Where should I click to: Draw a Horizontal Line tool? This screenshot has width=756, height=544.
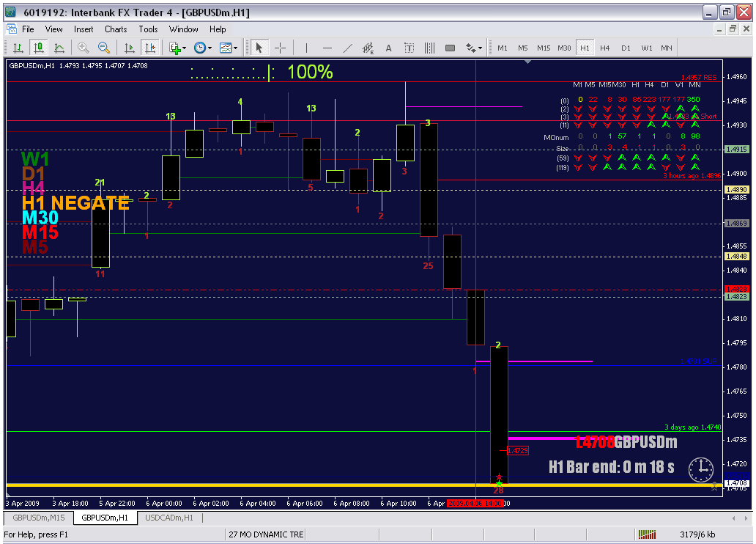pyautogui.click(x=327, y=48)
